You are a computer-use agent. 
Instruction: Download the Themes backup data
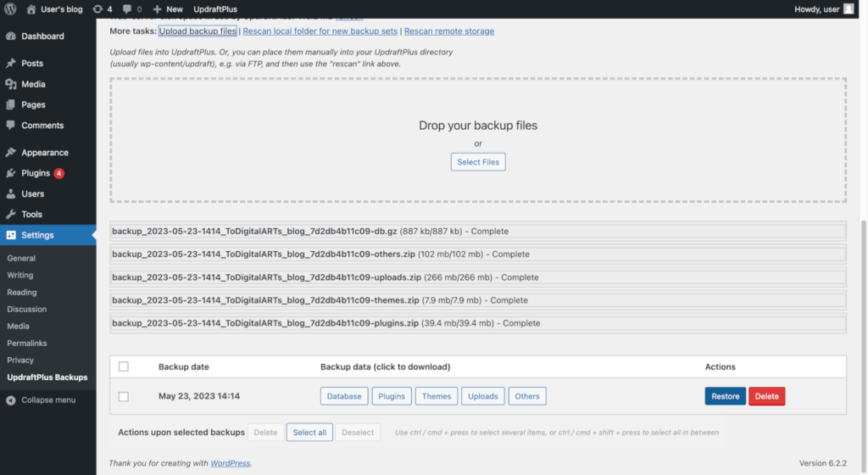[437, 396]
